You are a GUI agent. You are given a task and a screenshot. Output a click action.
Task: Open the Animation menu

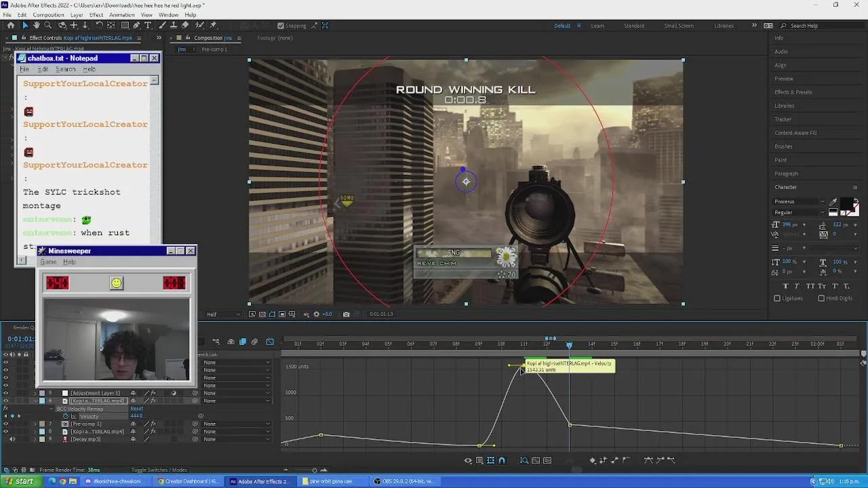122,15
